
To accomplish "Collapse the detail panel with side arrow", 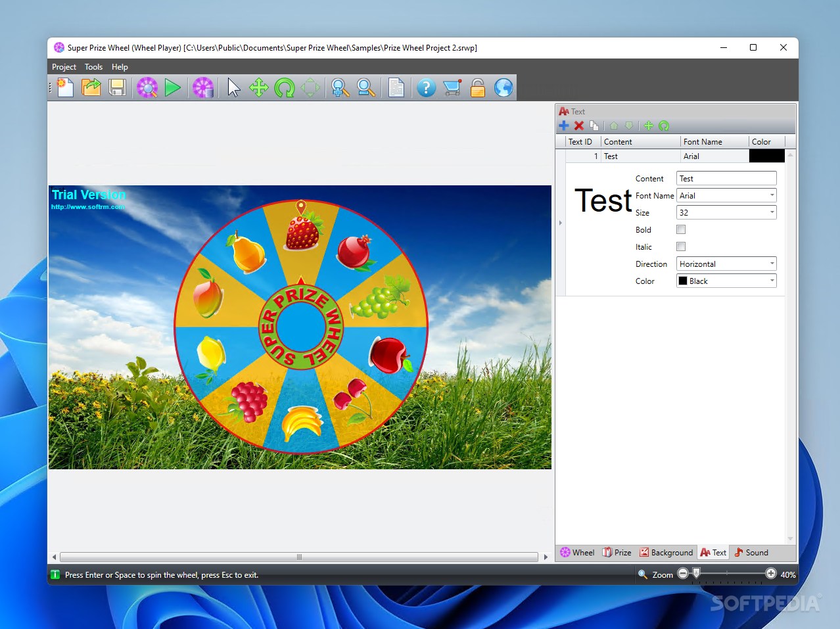I will (560, 223).
